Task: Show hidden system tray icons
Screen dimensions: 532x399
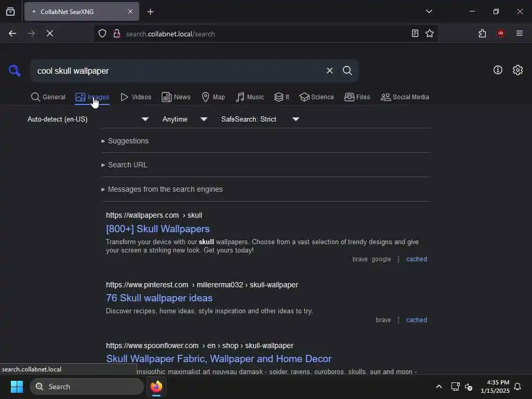Action: point(438,387)
